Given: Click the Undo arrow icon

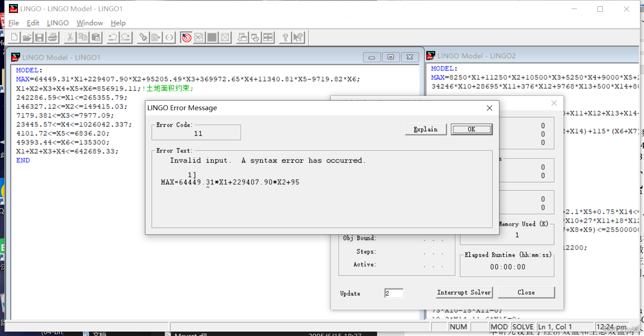Looking at the screenshot, I should (x=113, y=37).
